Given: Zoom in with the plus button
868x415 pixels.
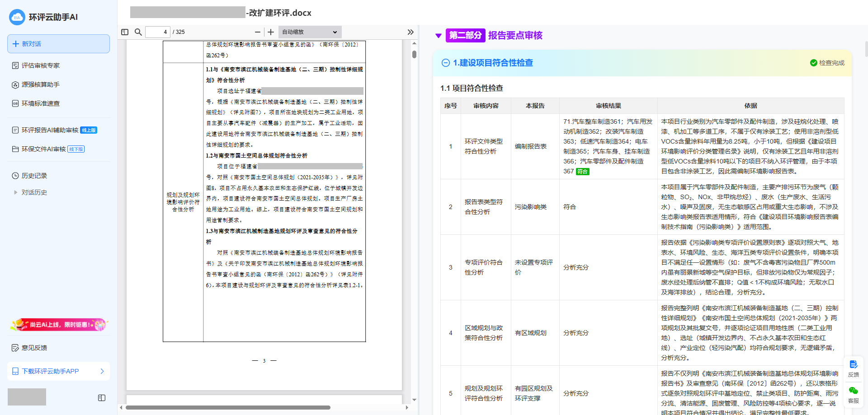Looking at the screenshot, I should (x=271, y=32).
